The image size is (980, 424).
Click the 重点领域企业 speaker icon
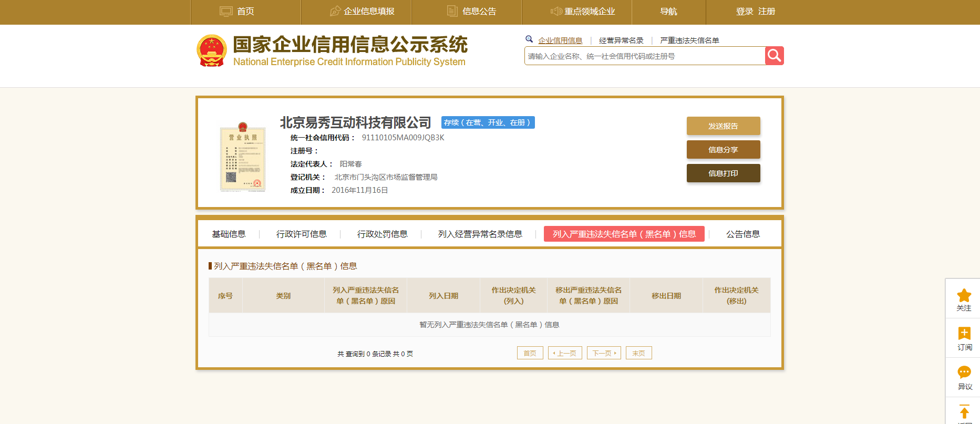point(556,11)
